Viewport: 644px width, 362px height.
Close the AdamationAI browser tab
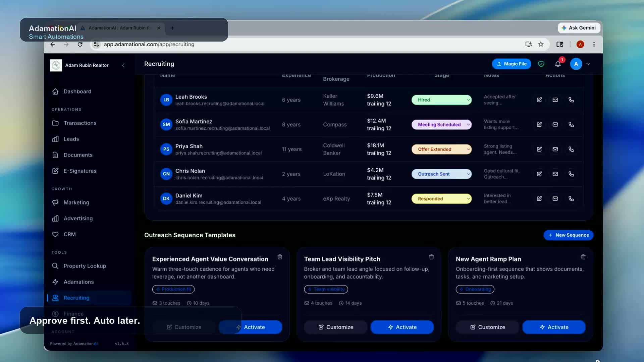159,28
